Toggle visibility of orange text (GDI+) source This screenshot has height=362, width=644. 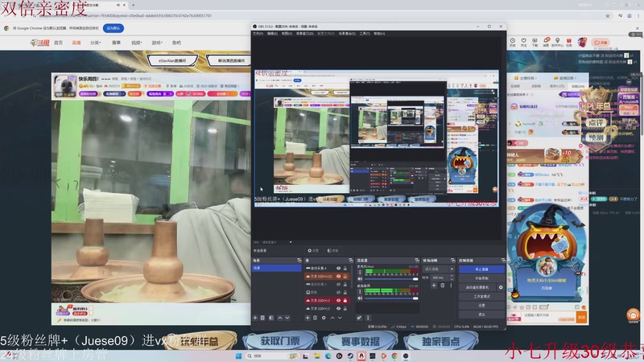338,276
